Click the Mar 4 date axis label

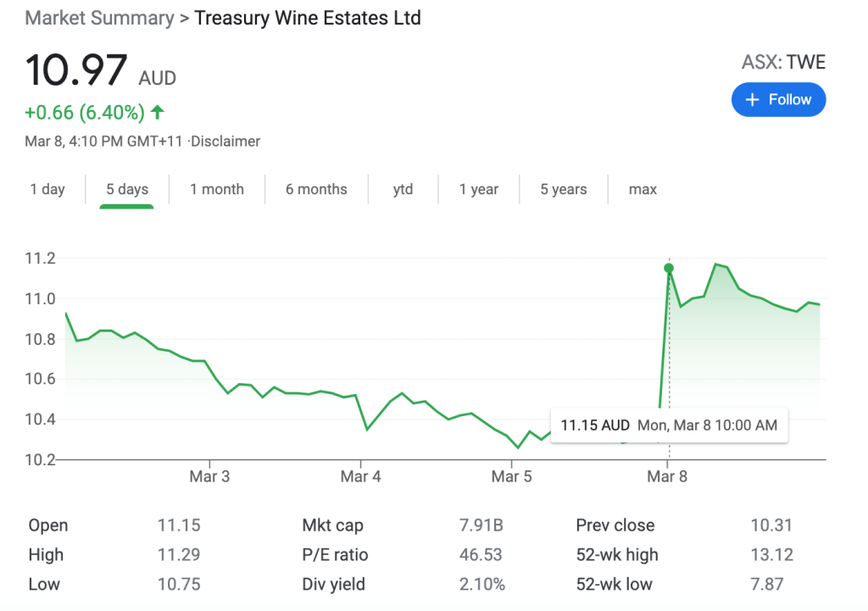(x=360, y=476)
